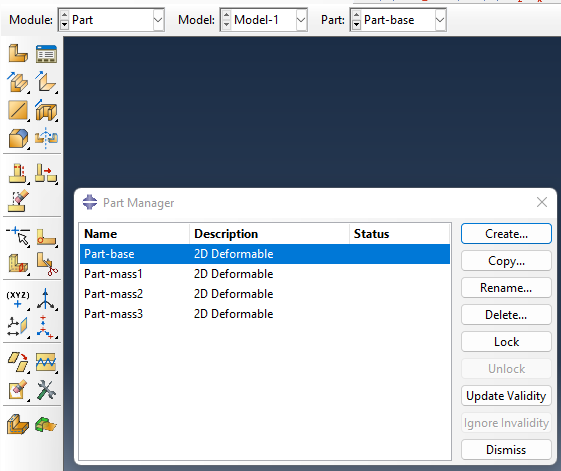Select the Create Solid Extrude tool
Viewport: 561px width, 471px height.
click(18, 82)
